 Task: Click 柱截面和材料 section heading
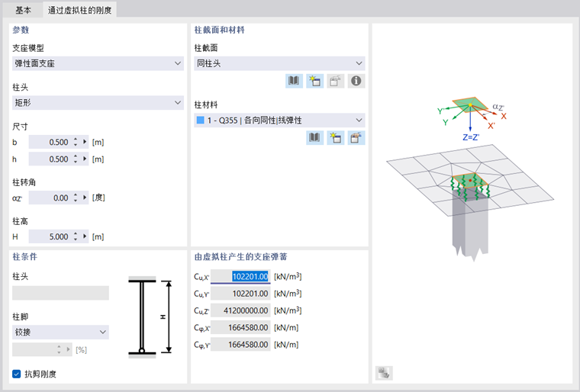(219, 30)
